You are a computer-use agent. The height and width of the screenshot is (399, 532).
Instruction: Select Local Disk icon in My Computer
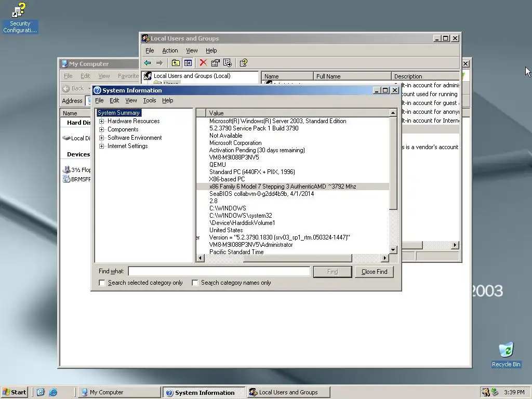[66, 138]
